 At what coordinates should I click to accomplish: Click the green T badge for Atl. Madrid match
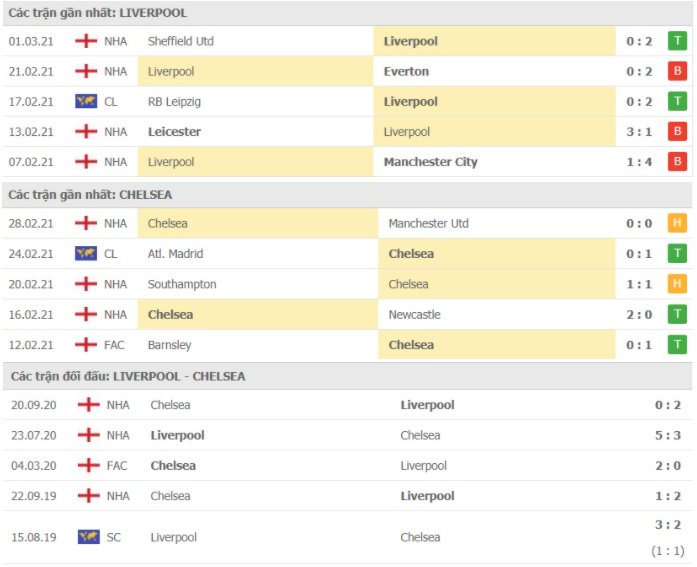tap(677, 254)
